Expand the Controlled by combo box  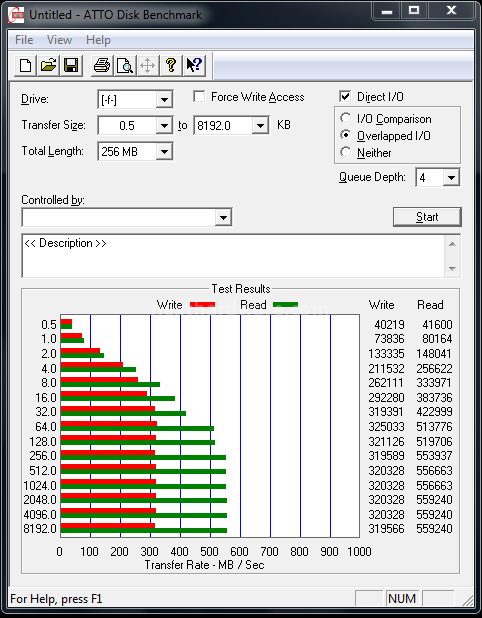coord(223,218)
